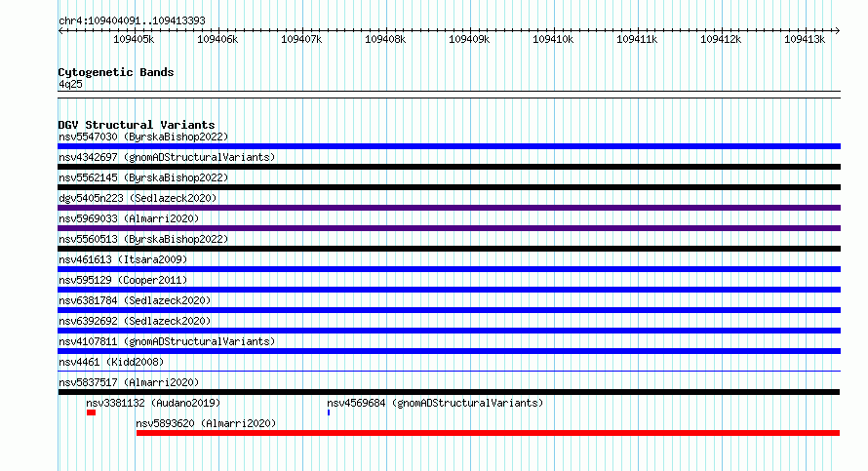
Task: Click the blue bar under nsv595129
Action: [449, 290]
